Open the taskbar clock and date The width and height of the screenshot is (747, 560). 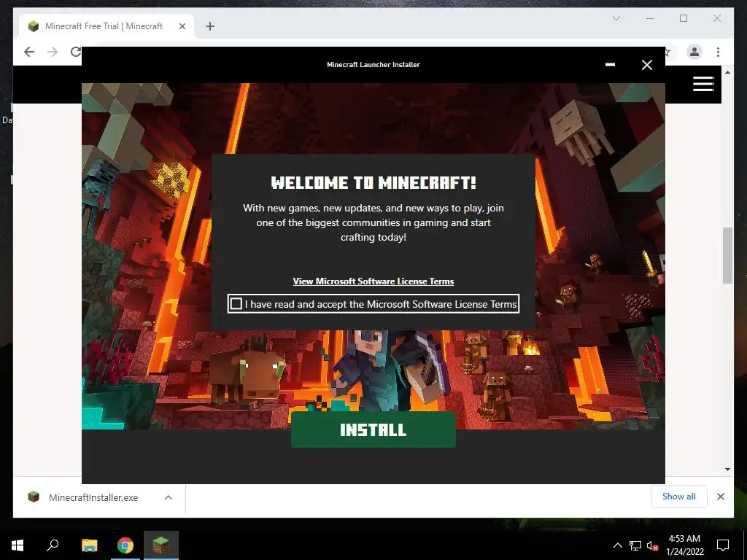(684, 545)
